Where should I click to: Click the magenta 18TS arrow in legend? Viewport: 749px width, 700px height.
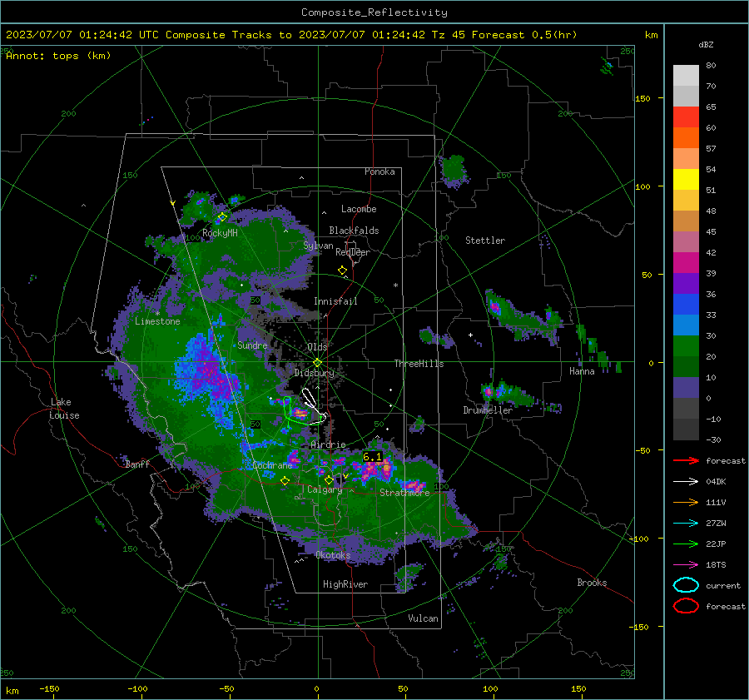coord(686,565)
